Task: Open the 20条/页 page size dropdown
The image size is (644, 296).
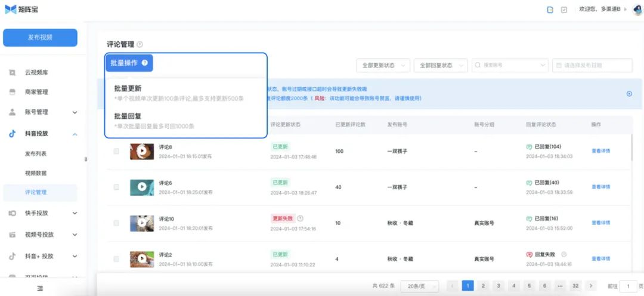Action: [x=420, y=286]
